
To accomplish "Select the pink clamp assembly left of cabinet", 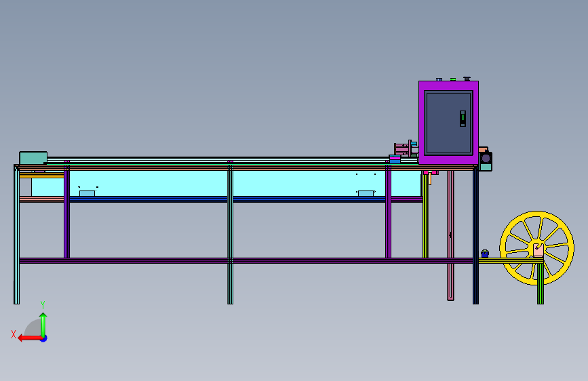I will point(403,148).
